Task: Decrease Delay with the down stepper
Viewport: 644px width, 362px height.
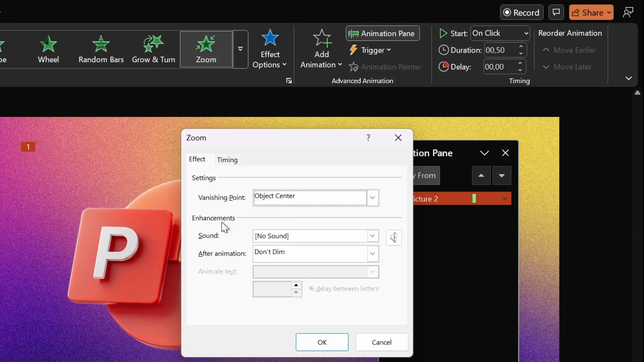Action: point(520,70)
